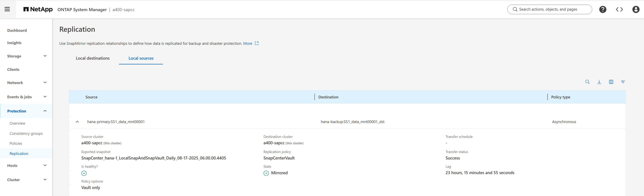This screenshot has height=196, width=644.
Task: Click the Success transfer status value
Action: 452,158
